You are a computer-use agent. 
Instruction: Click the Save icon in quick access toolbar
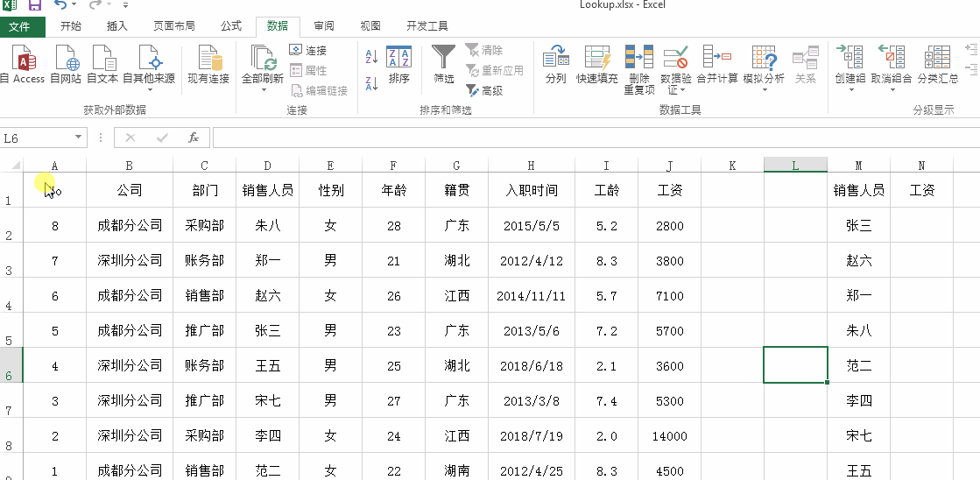[35, 5]
